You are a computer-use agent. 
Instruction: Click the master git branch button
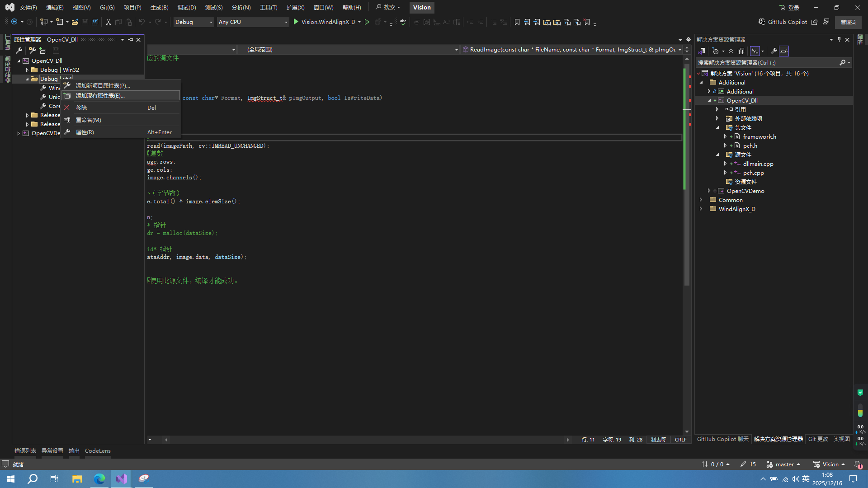click(x=784, y=464)
